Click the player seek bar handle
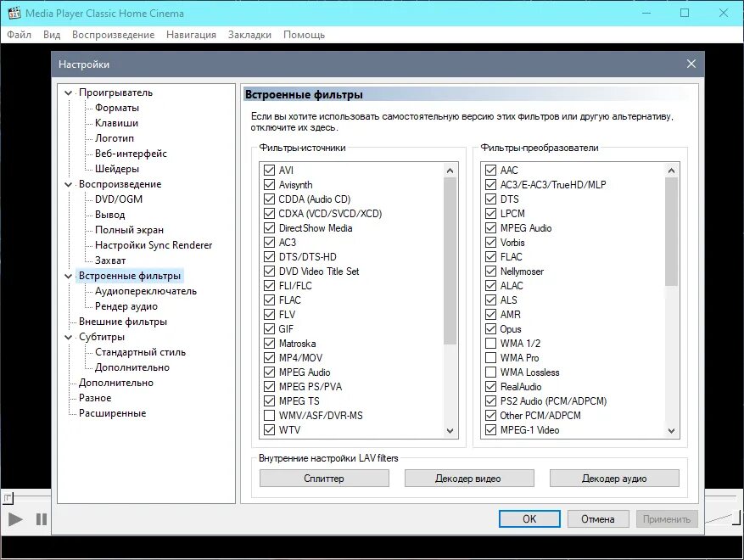Screen dimensions: 744x560 (8, 498)
